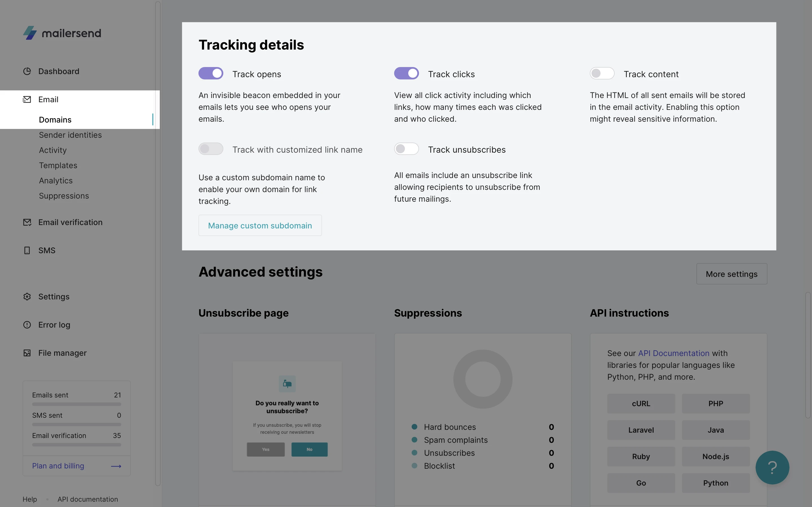Click the Email verification envelope icon
Screen dimensions: 812x507
point(27,222)
